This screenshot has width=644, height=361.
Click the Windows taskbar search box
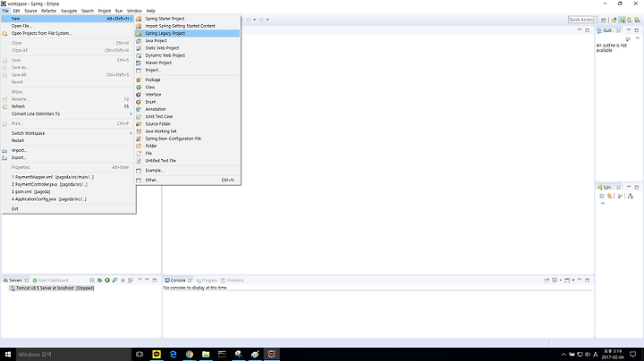73,354
